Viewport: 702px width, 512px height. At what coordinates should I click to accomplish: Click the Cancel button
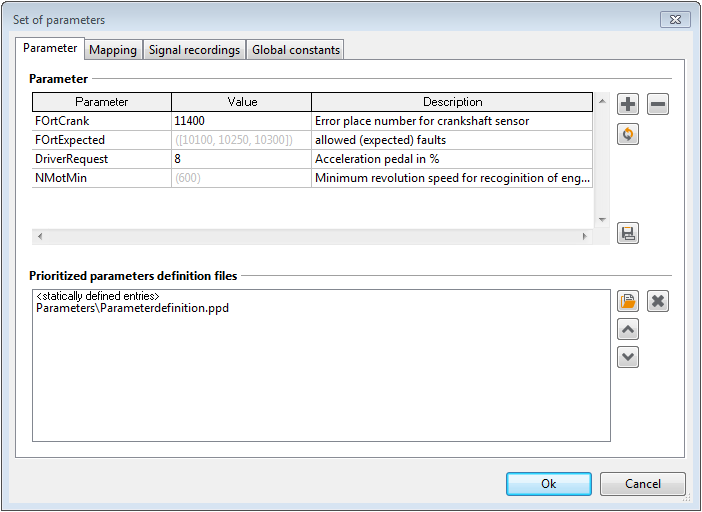tap(642, 484)
